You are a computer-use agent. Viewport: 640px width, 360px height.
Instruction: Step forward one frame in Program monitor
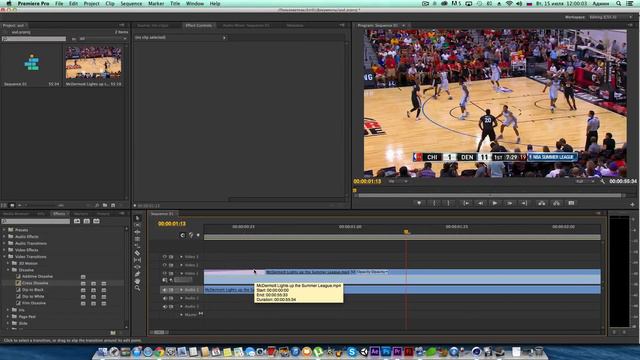[x=509, y=203]
